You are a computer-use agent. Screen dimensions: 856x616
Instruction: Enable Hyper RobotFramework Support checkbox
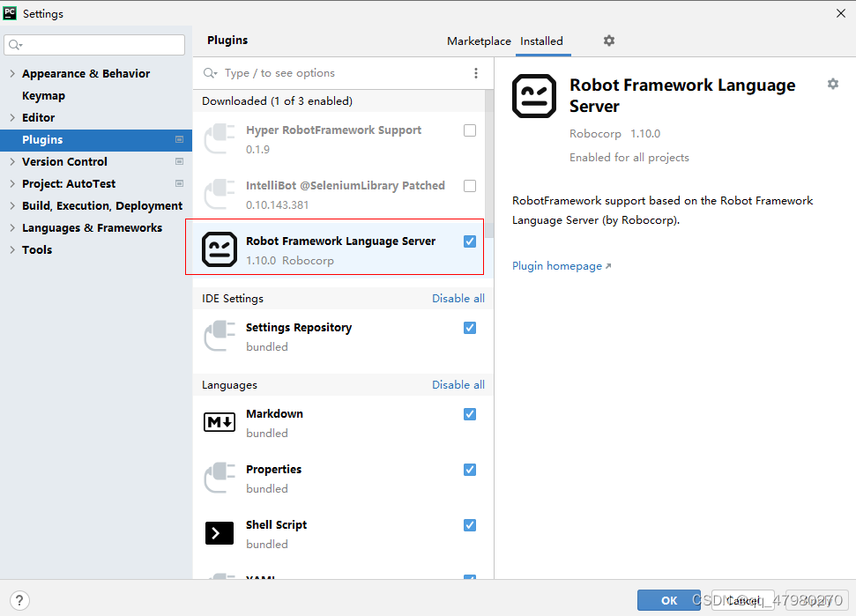coord(470,130)
